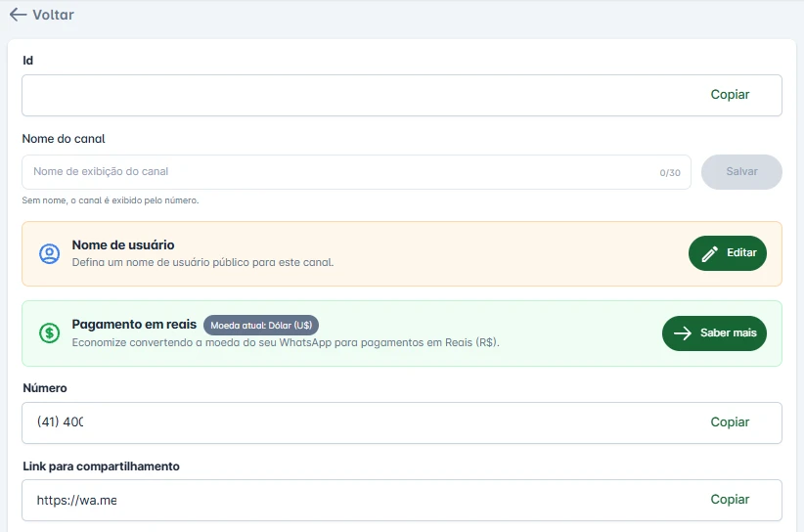Screen dimensions: 804x532
Task: Click the green dollar sign icon
Action: click(x=49, y=333)
